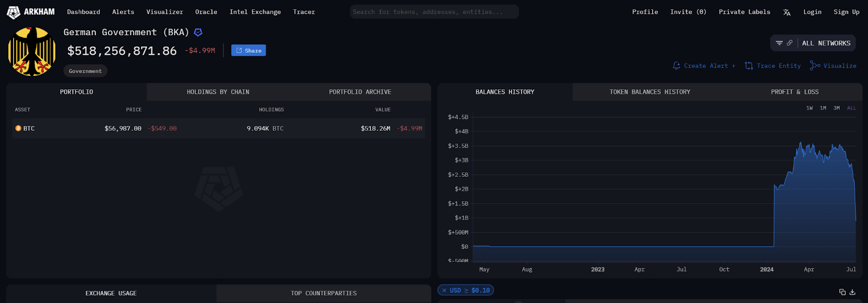Switch to the TOKEN BALANCES HISTORY tab
The height and width of the screenshot is (303, 868).
coord(650,92)
